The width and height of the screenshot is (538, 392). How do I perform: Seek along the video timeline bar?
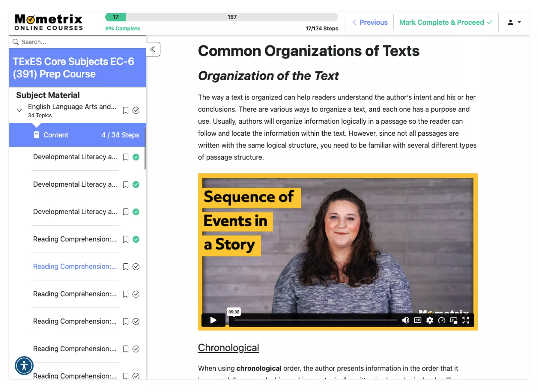[x=315, y=320]
